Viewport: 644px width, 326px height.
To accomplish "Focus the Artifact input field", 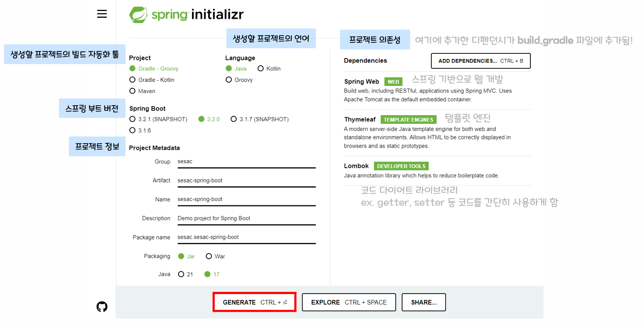I will 247,180.
